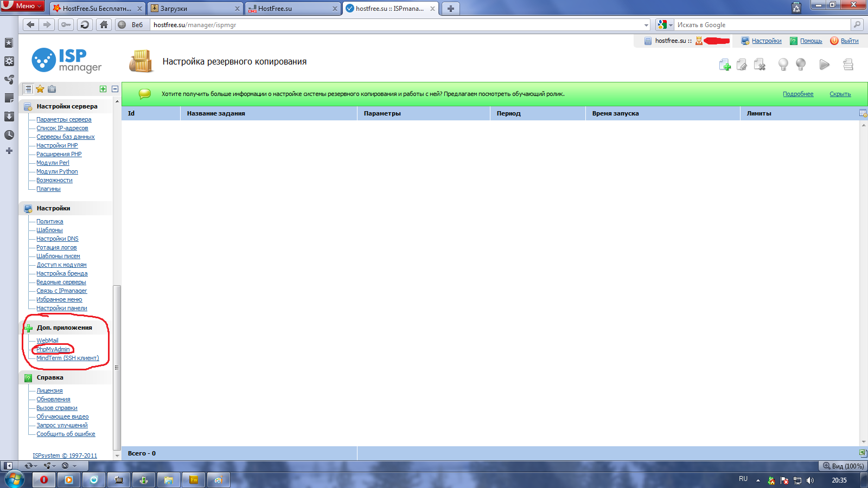Click the taskbar volume icon

click(810, 480)
